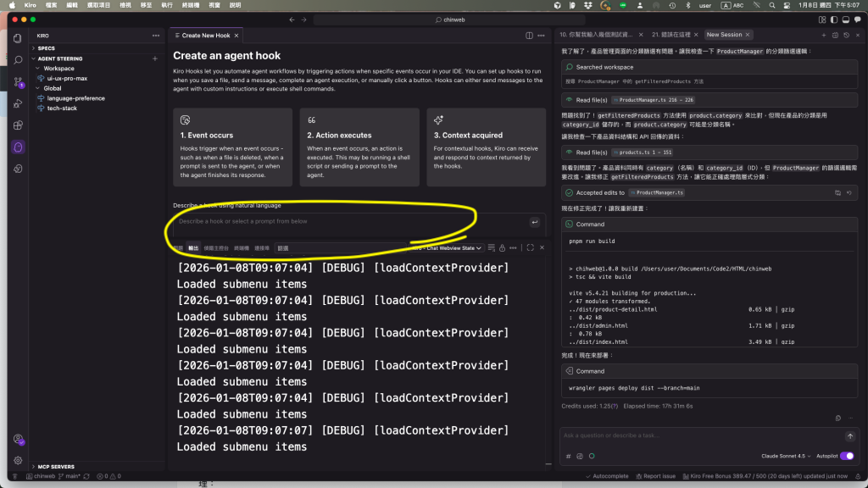Open the Accounts icon in the activity bar

coord(18,440)
